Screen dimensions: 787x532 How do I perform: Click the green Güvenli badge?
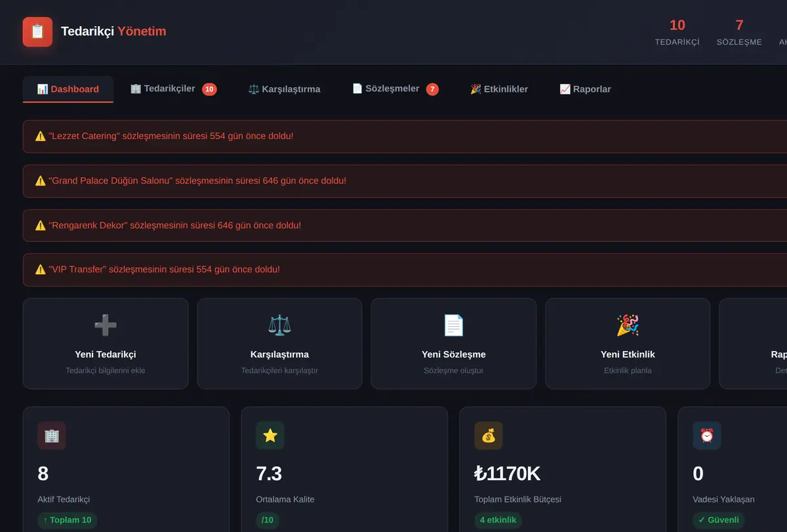tap(719, 520)
